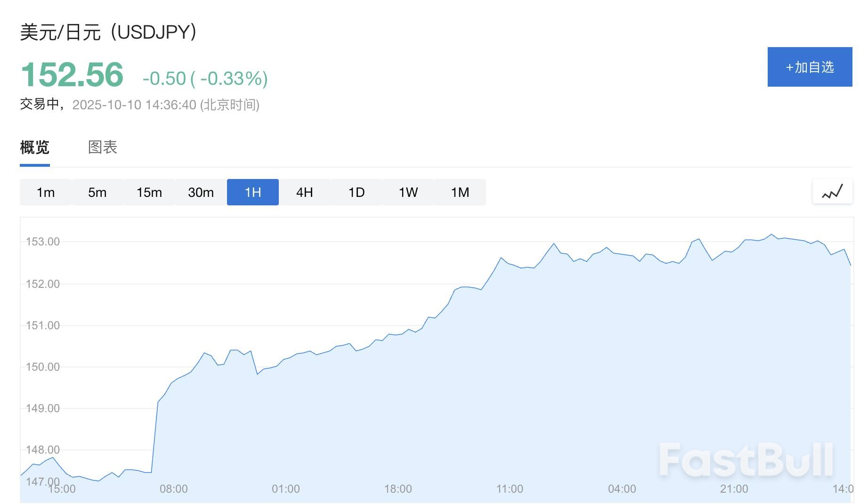Viewport: 860px width, 504px height.
Task: Click the line chart style icon
Action: 832,192
